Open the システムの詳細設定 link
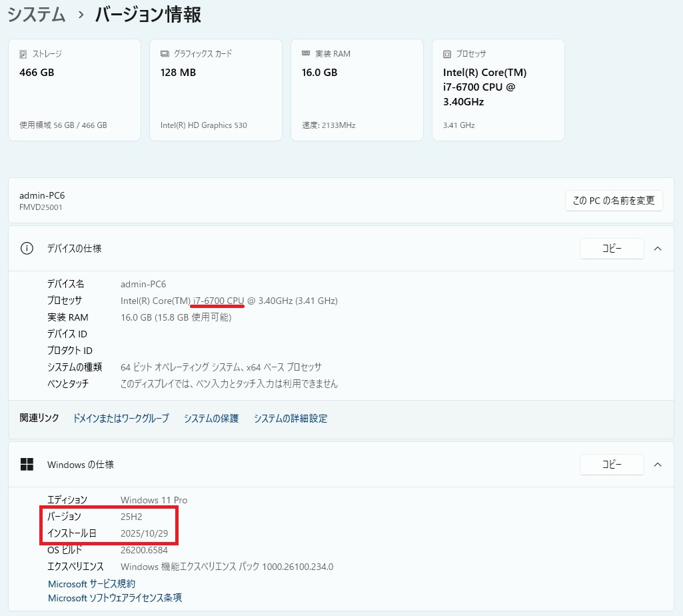Screen dimensions: 683x616 291,419
